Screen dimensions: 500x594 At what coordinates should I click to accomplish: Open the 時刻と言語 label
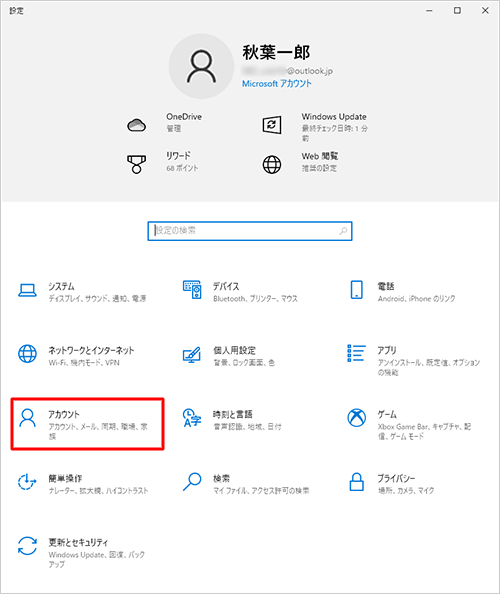pyautogui.click(x=233, y=414)
